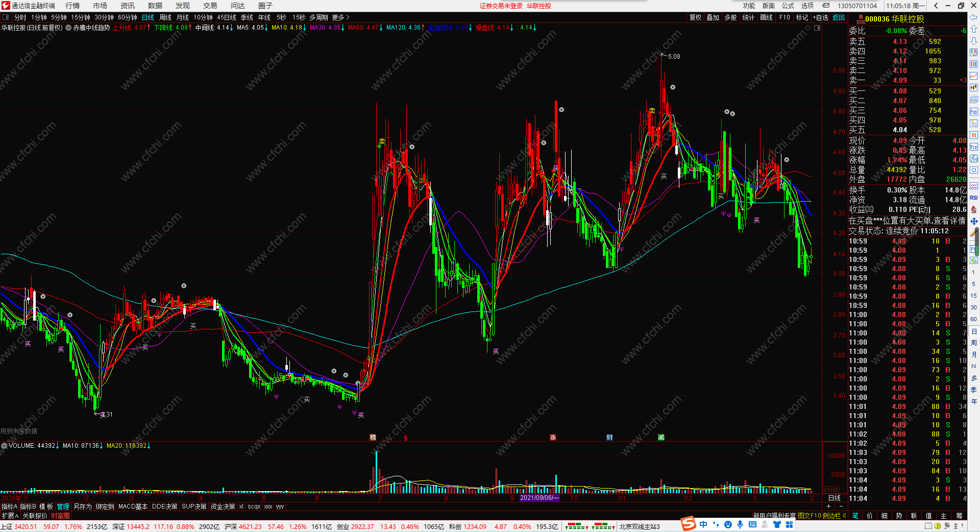Click the 另存为 save-as button
This screenshot has width=980, height=532.
click(x=83, y=506)
